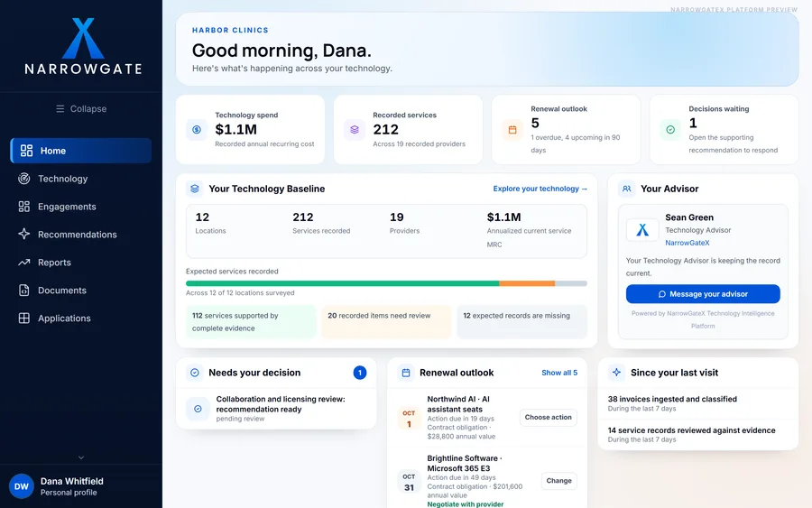
Task: Click the Home grid icon
Action: 26,151
